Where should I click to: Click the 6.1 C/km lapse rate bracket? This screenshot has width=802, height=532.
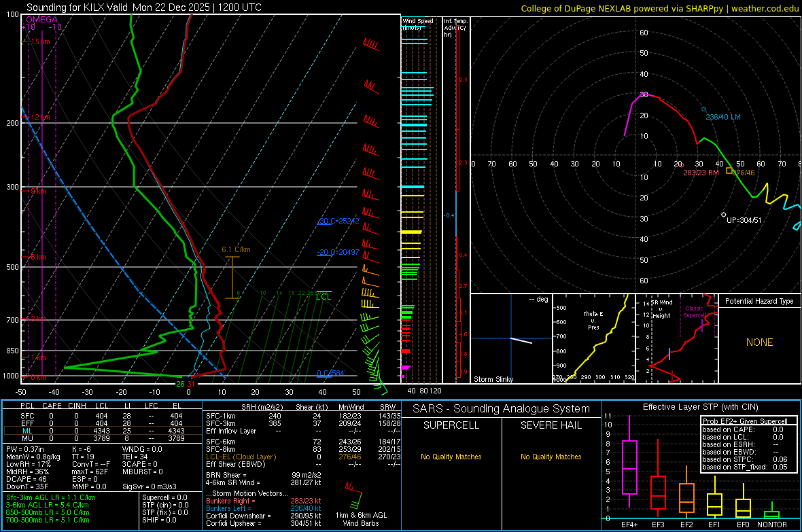click(232, 277)
